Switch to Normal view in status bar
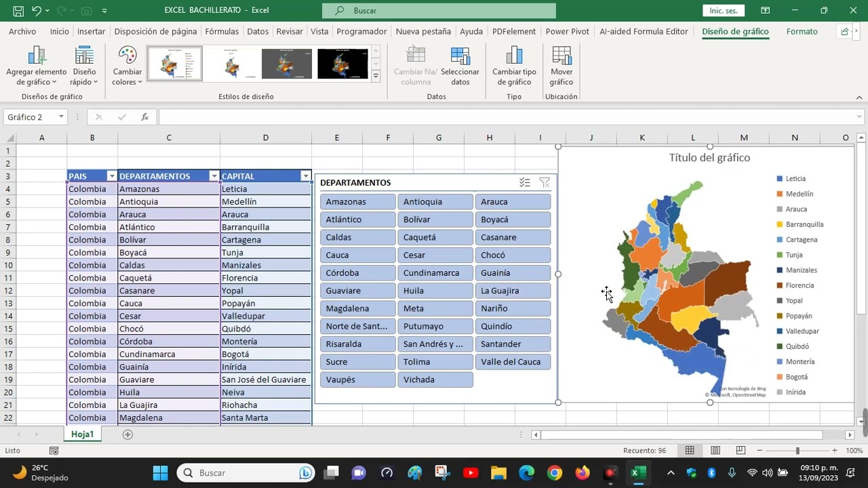Screen dimensions: 868x488 (x=690, y=451)
